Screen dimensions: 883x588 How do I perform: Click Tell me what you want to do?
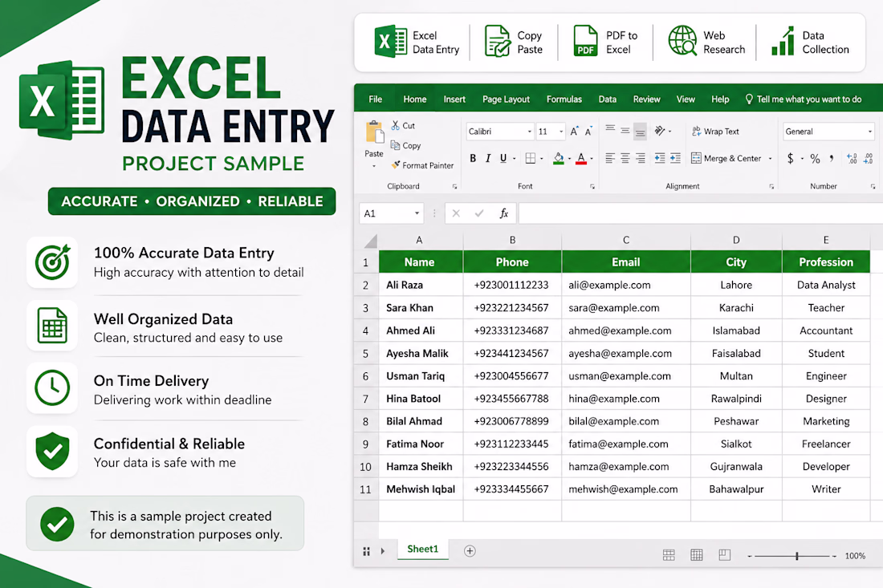pos(804,99)
